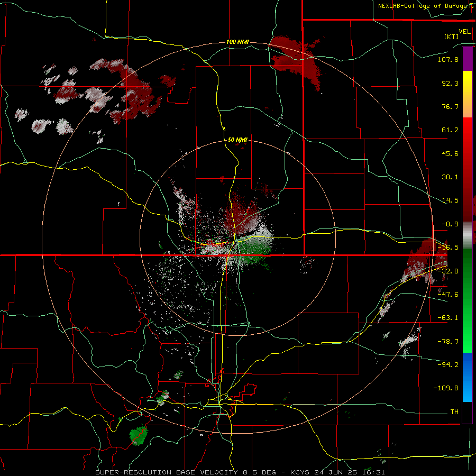
Task: Click the -94.2 velocity scale value
Action: point(448,364)
